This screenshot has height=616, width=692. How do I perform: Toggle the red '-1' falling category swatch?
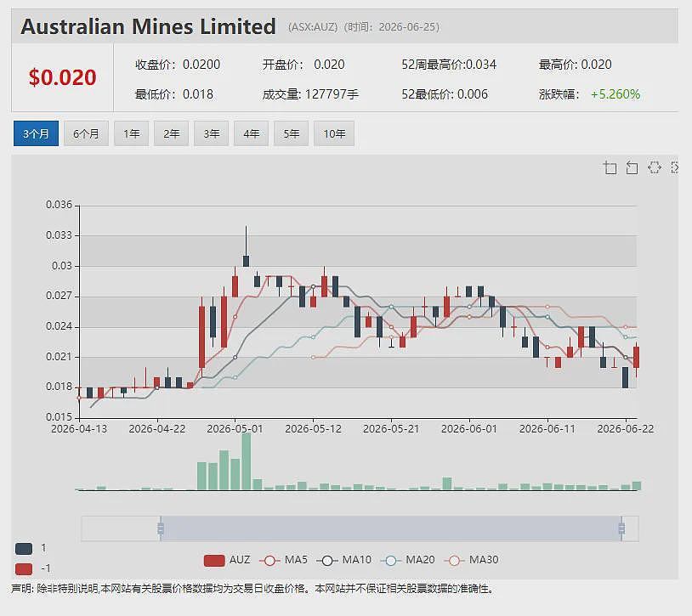24,568
